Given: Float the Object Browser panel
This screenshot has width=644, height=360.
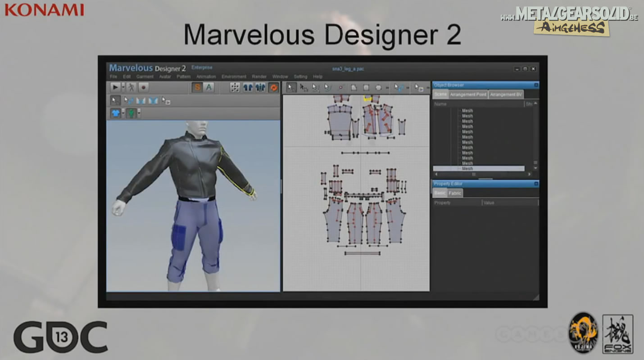Looking at the screenshot, I should 536,85.
